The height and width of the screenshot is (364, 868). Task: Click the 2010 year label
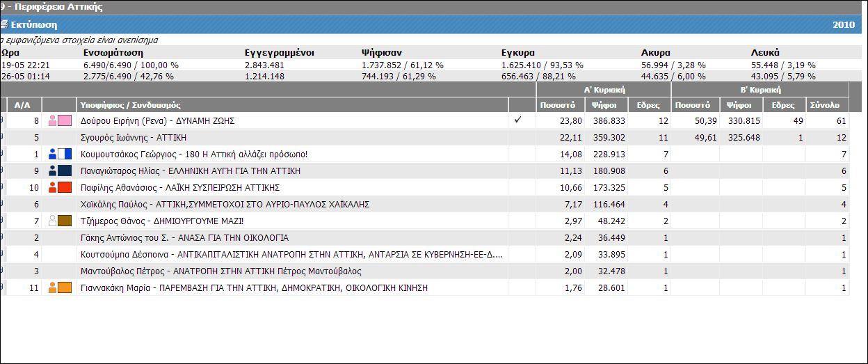(x=844, y=24)
